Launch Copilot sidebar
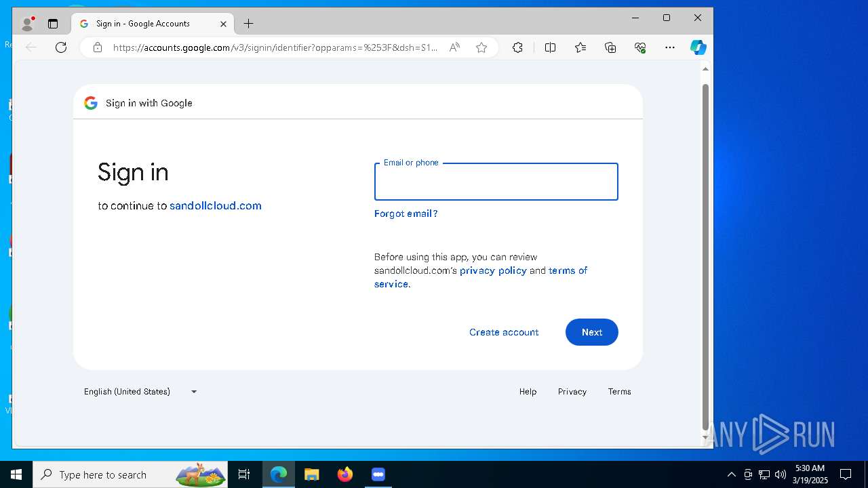868x488 pixels. 698,47
